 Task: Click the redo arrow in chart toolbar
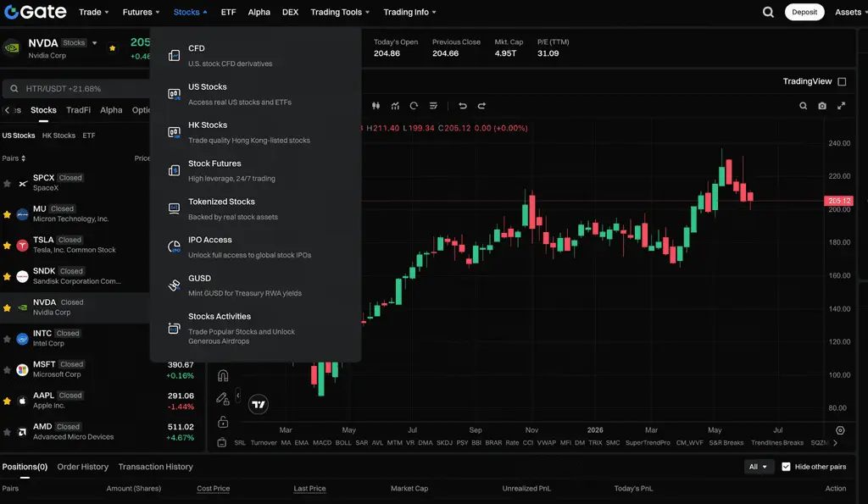481,106
